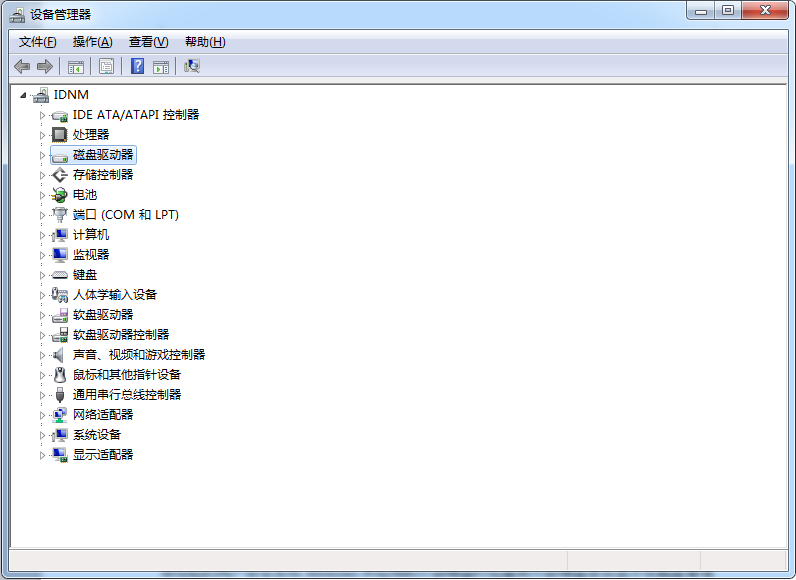Expand the 处理器 node

coord(42,135)
